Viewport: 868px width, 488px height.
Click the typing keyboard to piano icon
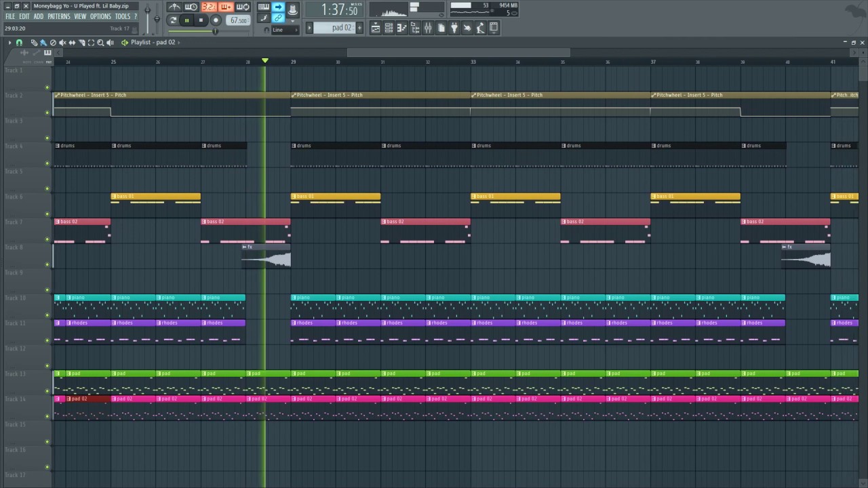click(264, 7)
